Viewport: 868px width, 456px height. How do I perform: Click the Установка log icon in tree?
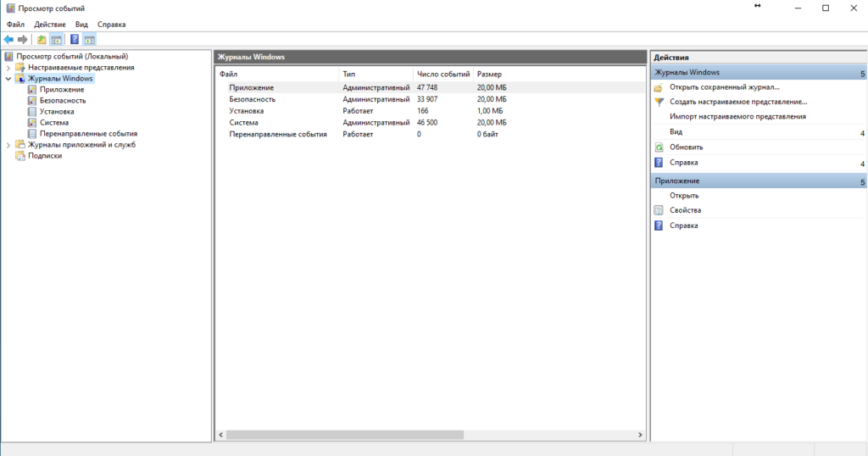tap(32, 111)
